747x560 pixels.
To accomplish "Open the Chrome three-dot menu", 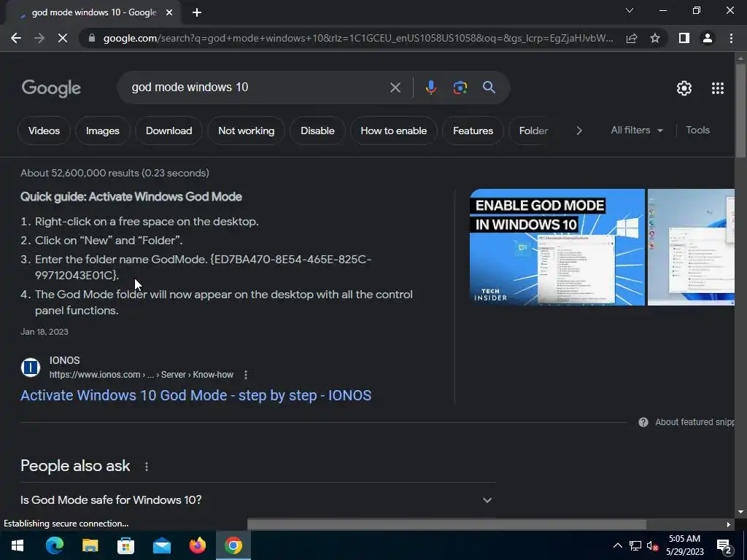I will [731, 38].
